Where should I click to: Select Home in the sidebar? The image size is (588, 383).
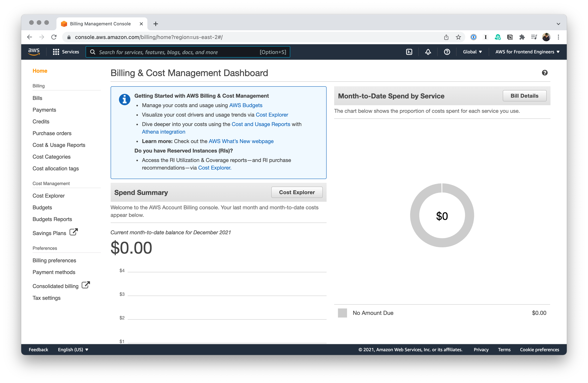coord(40,71)
